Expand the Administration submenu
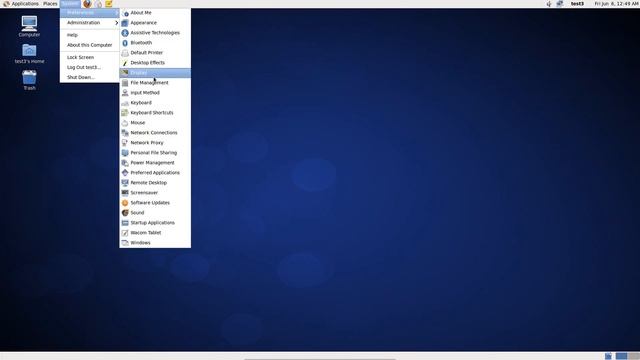 point(90,23)
